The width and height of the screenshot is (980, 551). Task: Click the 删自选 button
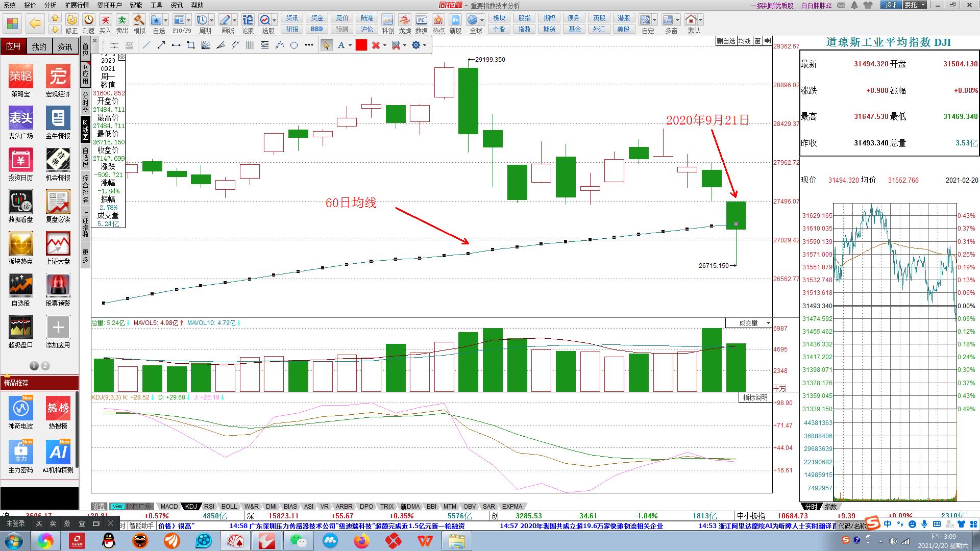click(726, 41)
